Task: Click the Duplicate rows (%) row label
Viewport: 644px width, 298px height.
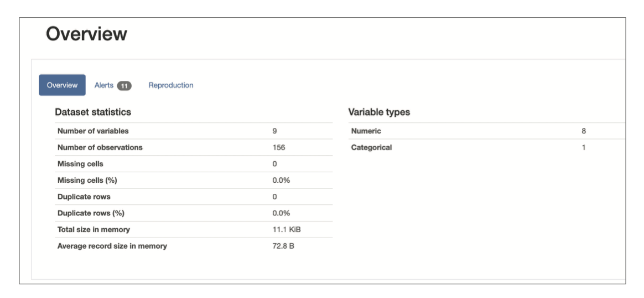Action: point(91,213)
